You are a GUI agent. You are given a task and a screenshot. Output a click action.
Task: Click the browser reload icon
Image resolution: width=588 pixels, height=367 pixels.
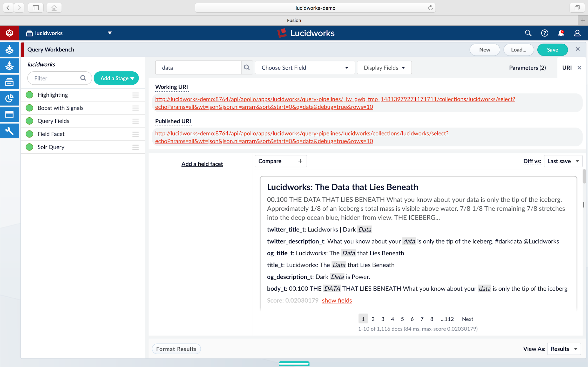click(430, 8)
